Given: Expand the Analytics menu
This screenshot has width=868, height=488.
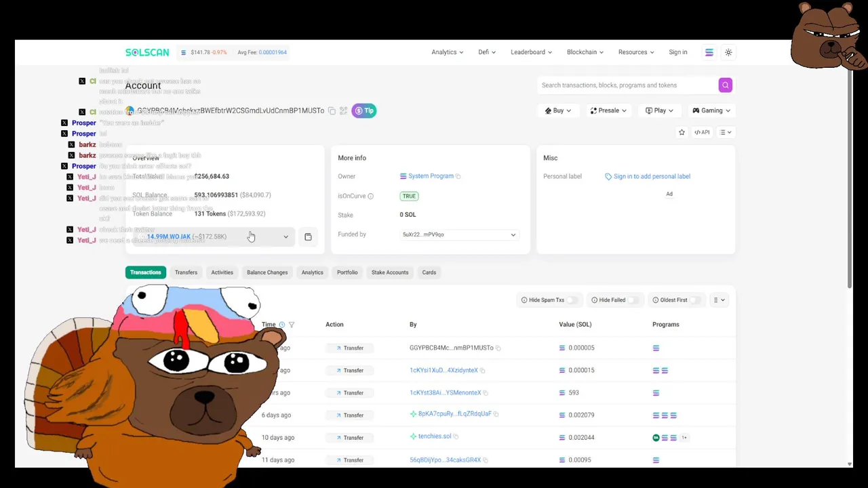Looking at the screenshot, I should coord(448,52).
